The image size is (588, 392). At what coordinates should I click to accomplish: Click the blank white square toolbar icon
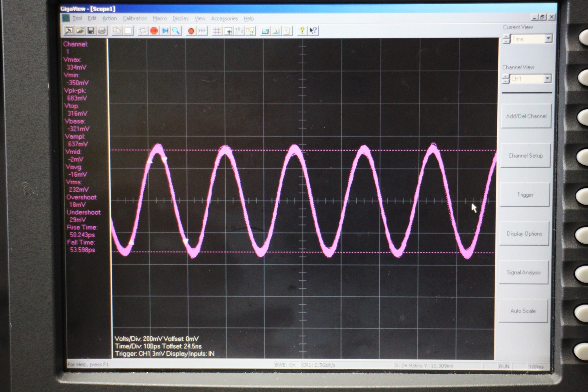click(128, 31)
